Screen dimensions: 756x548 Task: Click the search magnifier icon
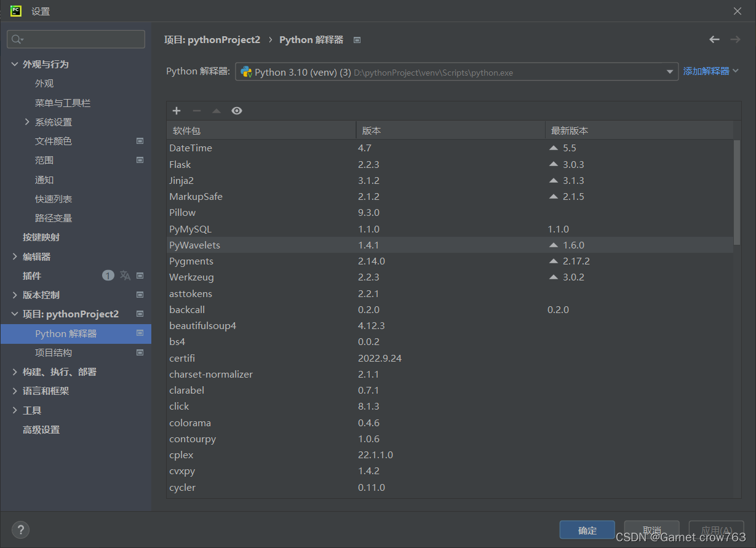[x=17, y=39]
